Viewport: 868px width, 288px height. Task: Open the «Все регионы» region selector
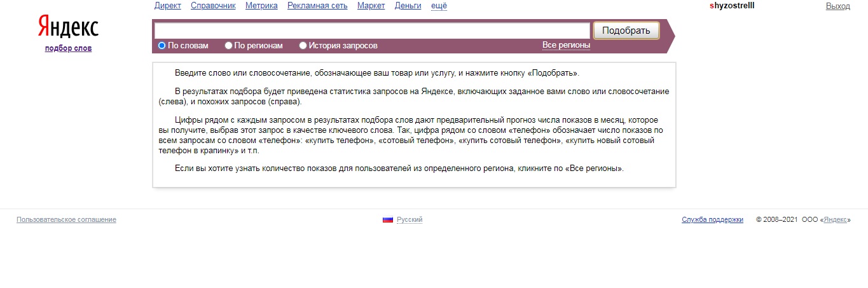[x=566, y=45]
